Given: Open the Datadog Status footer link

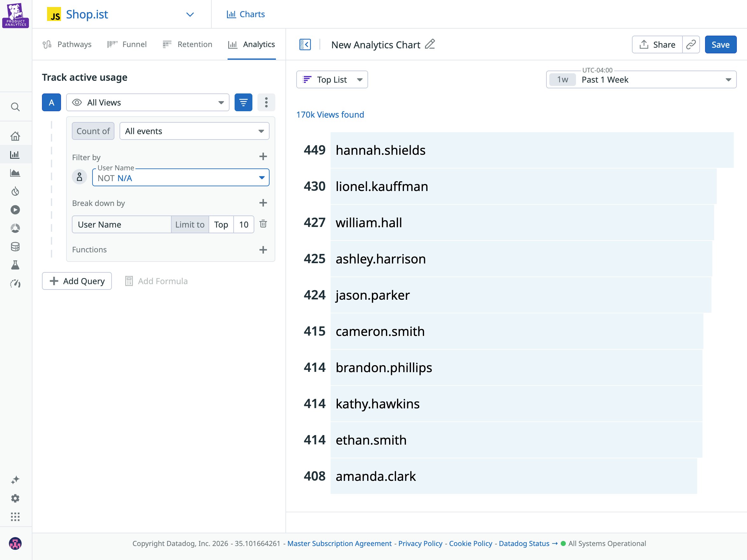Looking at the screenshot, I should [524, 543].
